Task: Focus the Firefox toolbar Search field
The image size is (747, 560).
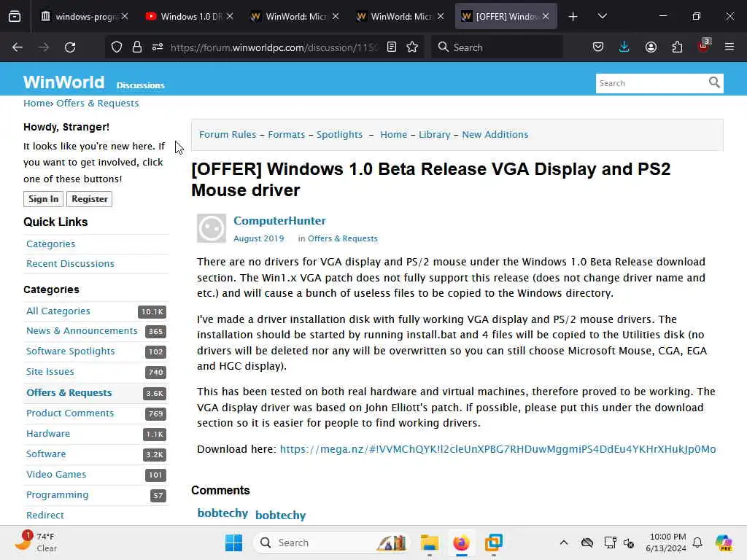Action: [x=498, y=47]
